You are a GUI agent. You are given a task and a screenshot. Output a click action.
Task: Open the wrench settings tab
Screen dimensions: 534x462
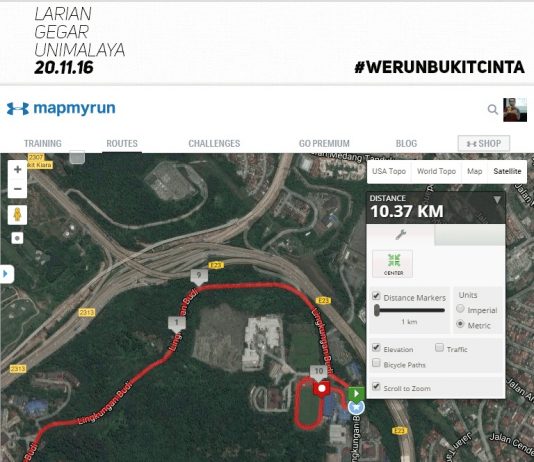[x=400, y=235]
